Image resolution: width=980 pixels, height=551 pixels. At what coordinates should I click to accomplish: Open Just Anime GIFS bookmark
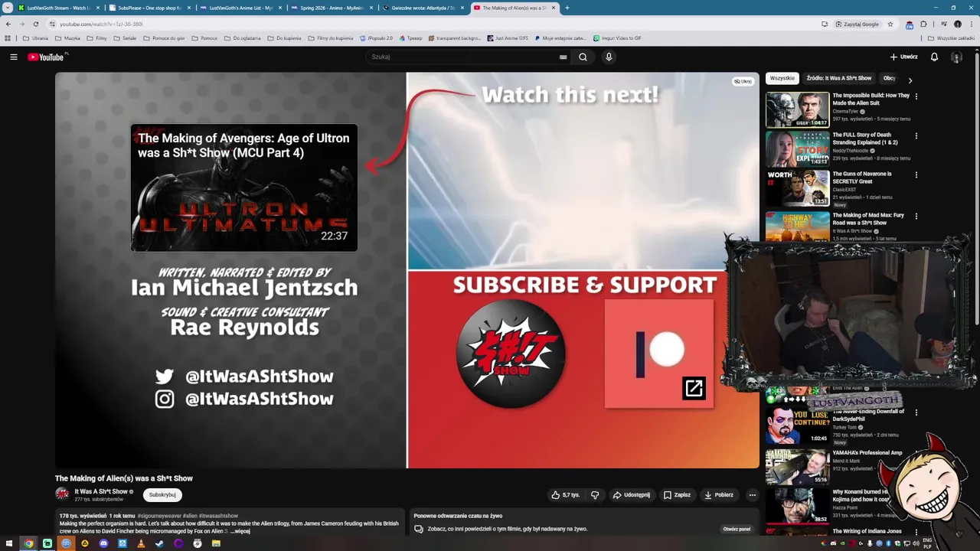click(x=507, y=37)
